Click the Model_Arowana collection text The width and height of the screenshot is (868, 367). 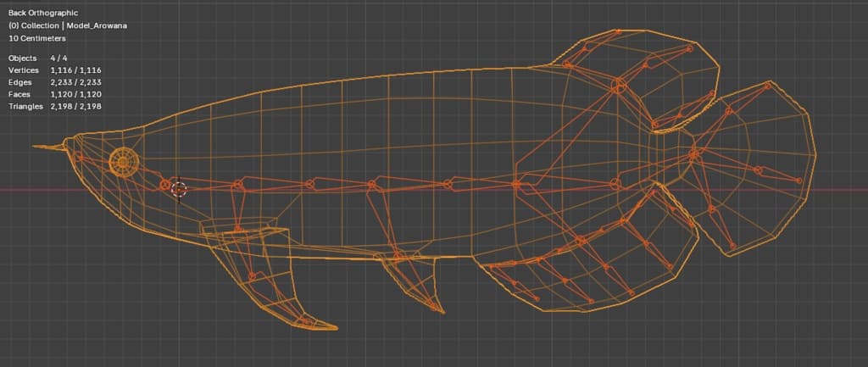pos(97,25)
